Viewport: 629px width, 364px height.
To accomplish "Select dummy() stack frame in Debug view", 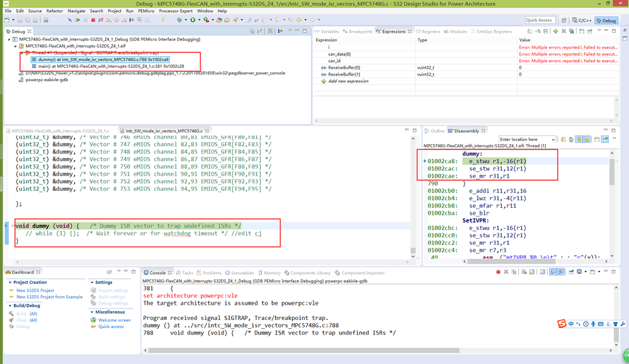I will pyautogui.click(x=100, y=59).
